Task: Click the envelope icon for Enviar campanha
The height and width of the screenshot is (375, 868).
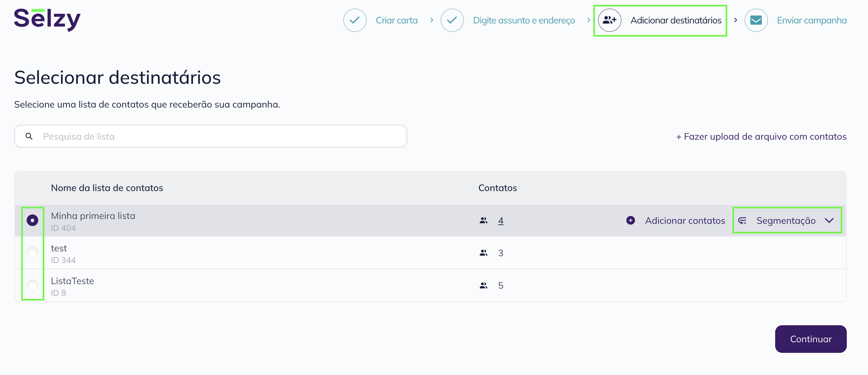Action: pos(756,20)
